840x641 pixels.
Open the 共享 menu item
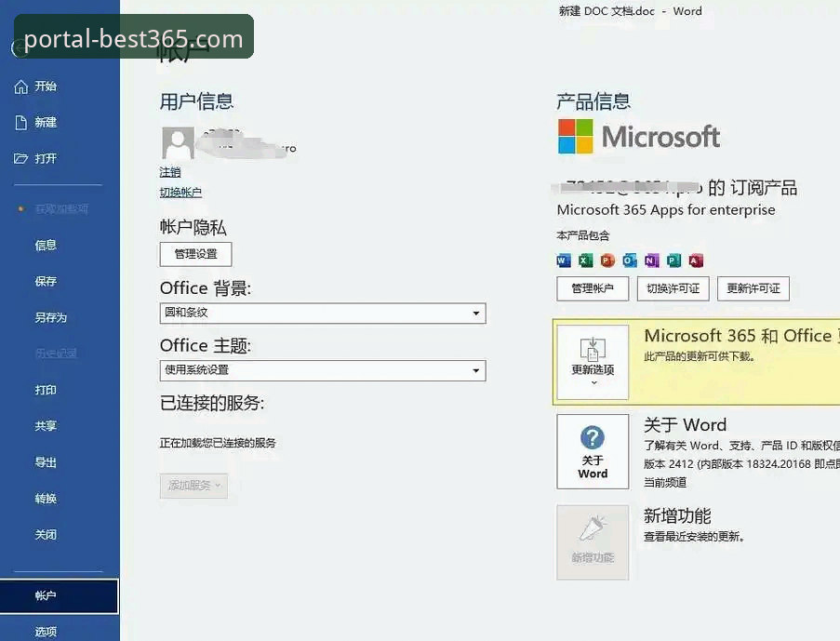[x=46, y=426]
